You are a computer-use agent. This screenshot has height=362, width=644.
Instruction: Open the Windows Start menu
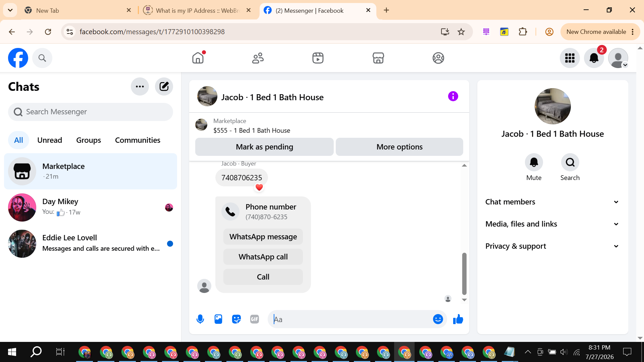click(x=12, y=352)
